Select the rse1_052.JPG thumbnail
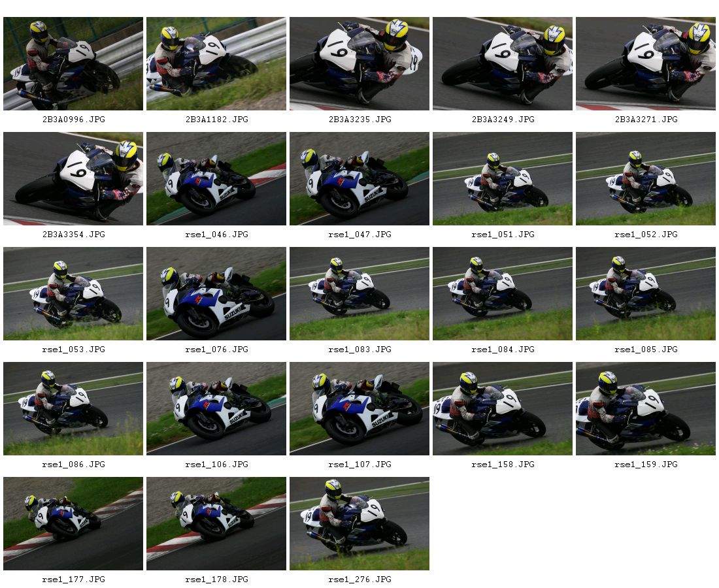 coord(646,179)
